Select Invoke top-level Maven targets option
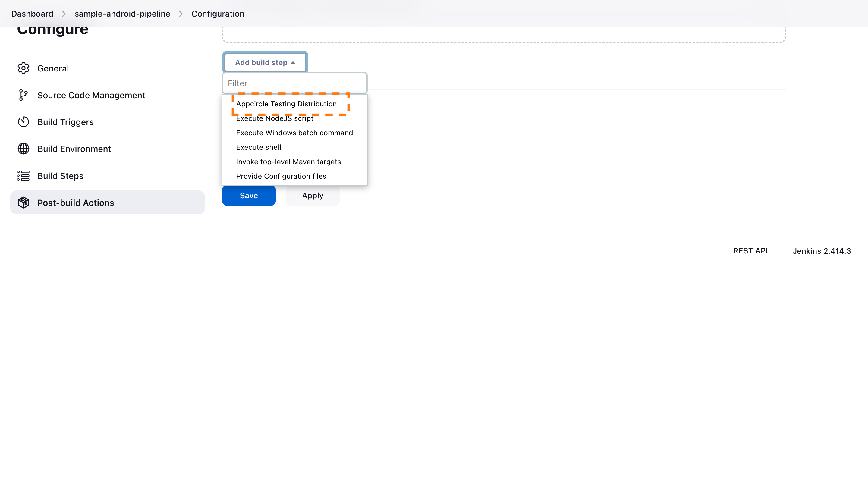The image size is (868, 490). (x=288, y=161)
